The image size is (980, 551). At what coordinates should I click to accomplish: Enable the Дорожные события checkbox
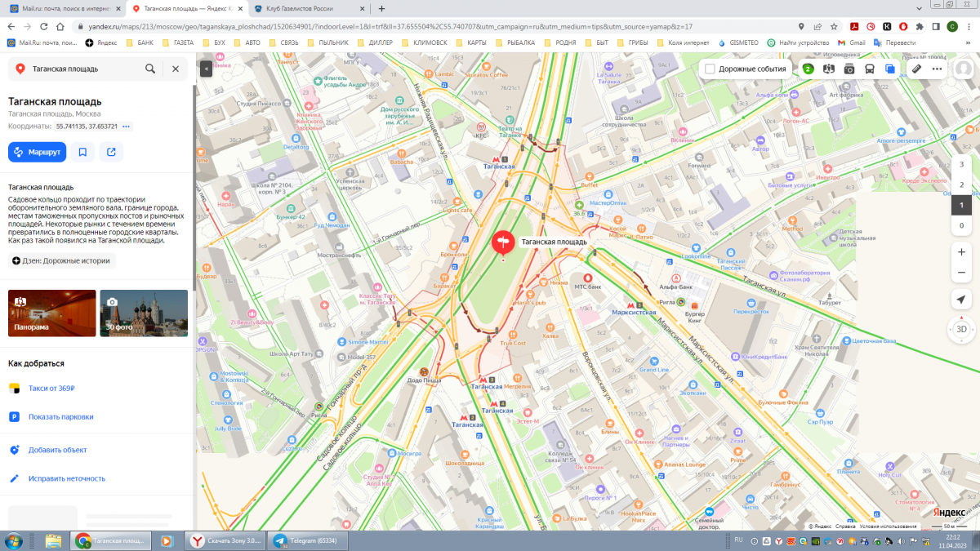point(710,69)
